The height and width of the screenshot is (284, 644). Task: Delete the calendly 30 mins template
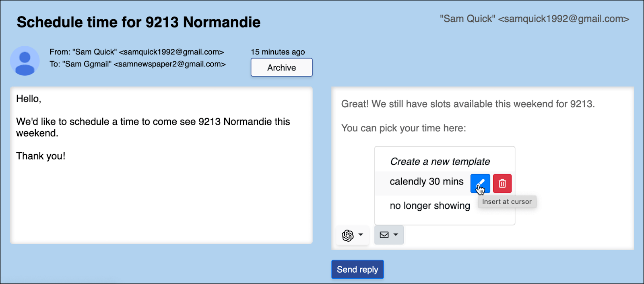click(x=502, y=184)
